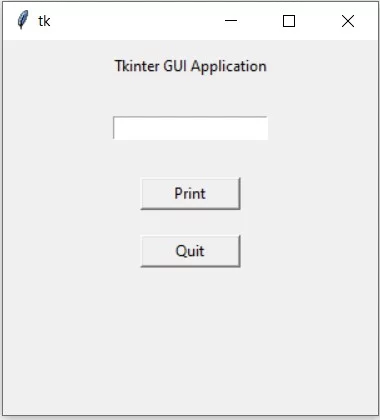This screenshot has height=420, width=380.
Task: Close the tk window with X
Action: tap(348, 21)
